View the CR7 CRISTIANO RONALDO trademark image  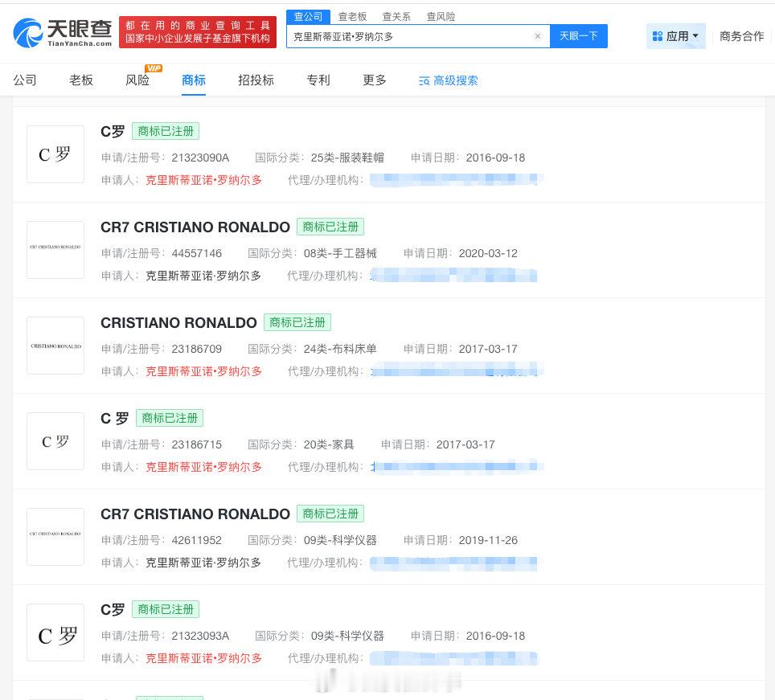click(x=55, y=249)
